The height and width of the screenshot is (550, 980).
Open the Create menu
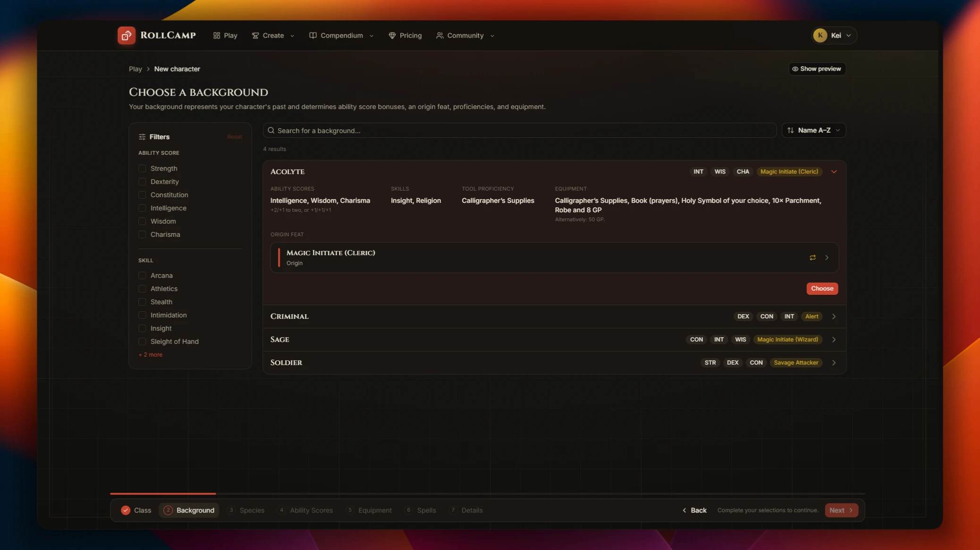coord(273,35)
